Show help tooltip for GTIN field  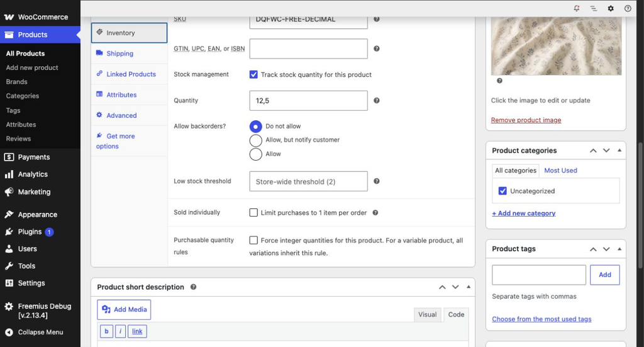(377, 48)
